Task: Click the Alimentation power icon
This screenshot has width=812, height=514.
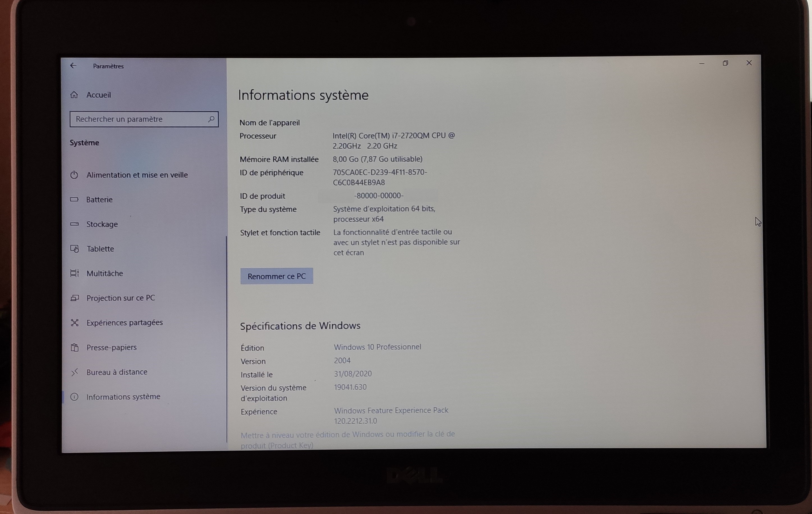Action: pyautogui.click(x=74, y=175)
